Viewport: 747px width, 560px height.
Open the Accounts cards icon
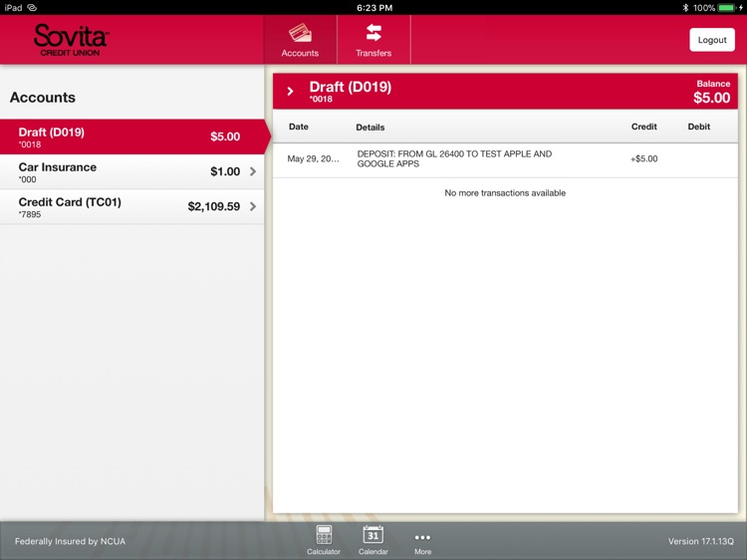(x=300, y=33)
